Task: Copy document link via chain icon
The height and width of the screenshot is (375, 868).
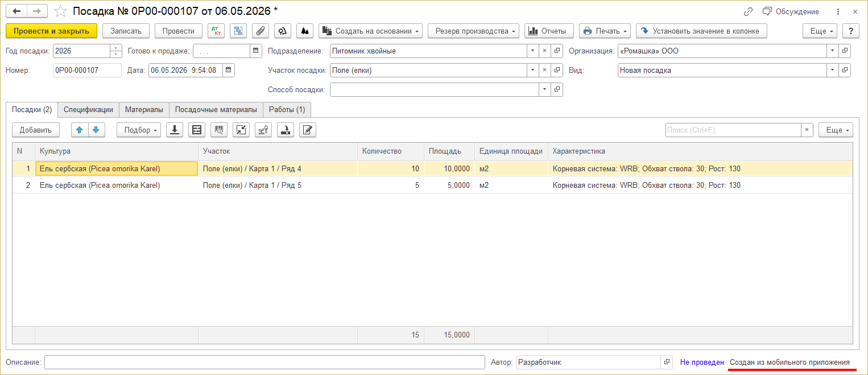Action: (x=748, y=11)
